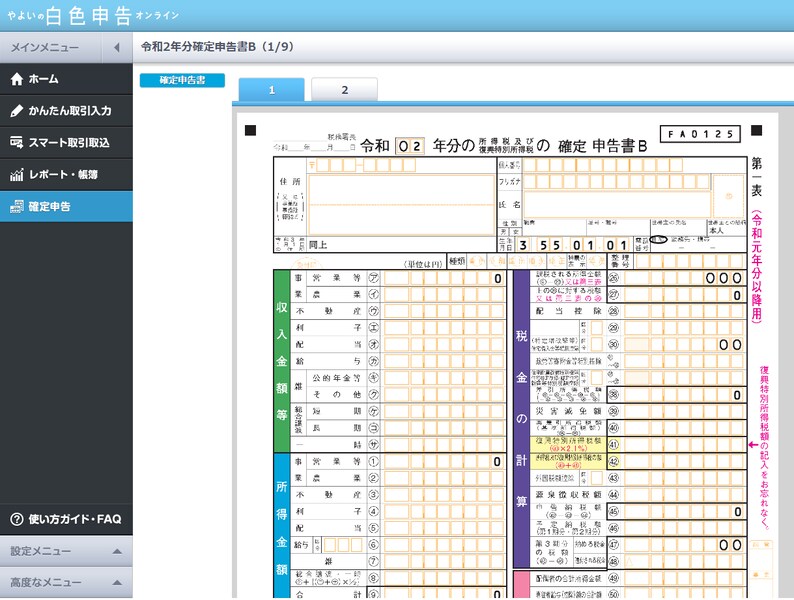Click 公的年金等 ㋖ amount field
The image size is (794, 600).
[x=444, y=378]
